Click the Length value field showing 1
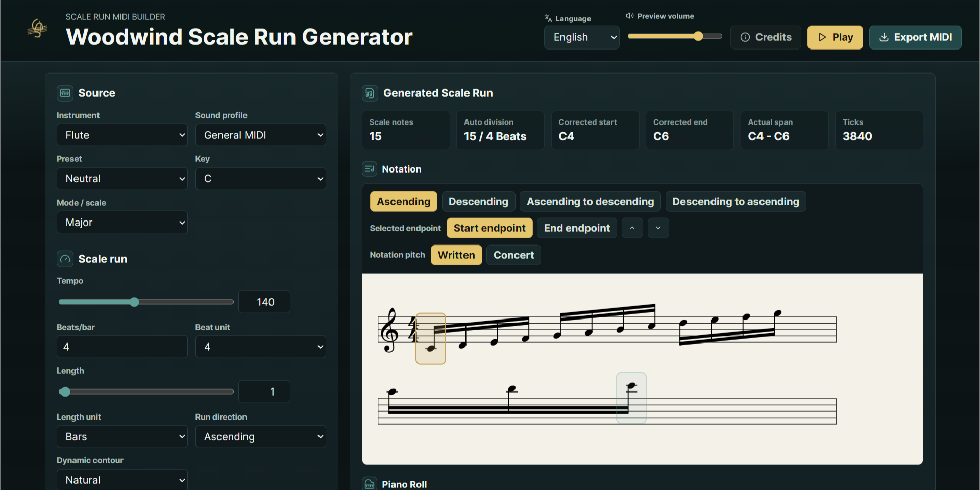980x490 pixels. (x=264, y=392)
